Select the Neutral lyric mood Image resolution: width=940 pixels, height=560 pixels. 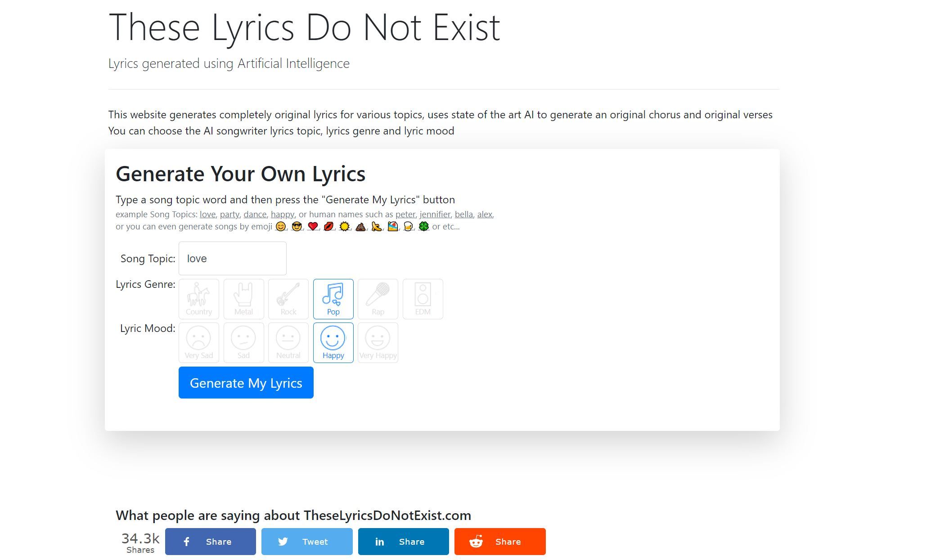[288, 342]
